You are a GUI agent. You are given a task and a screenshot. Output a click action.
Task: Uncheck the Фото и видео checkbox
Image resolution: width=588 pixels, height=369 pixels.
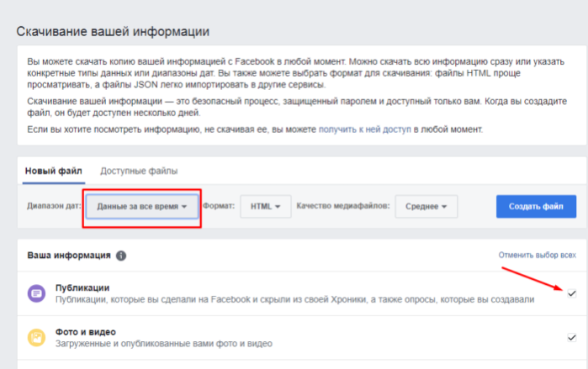point(571,338)
